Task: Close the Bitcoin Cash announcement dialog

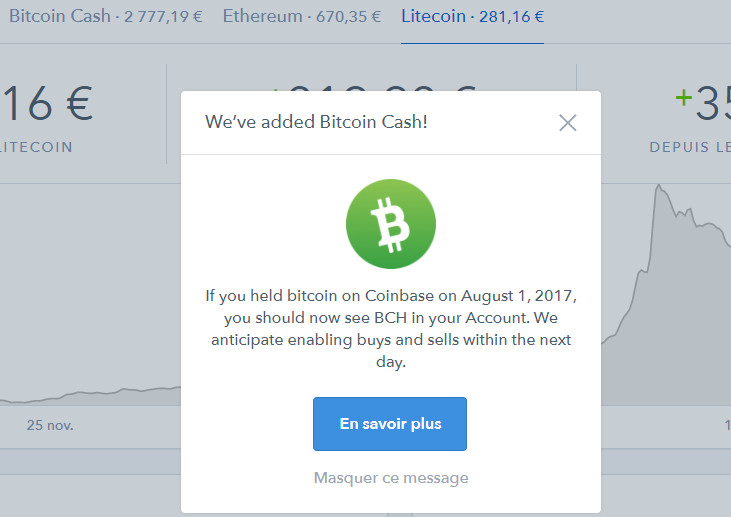Action: (x=567, y=123)
